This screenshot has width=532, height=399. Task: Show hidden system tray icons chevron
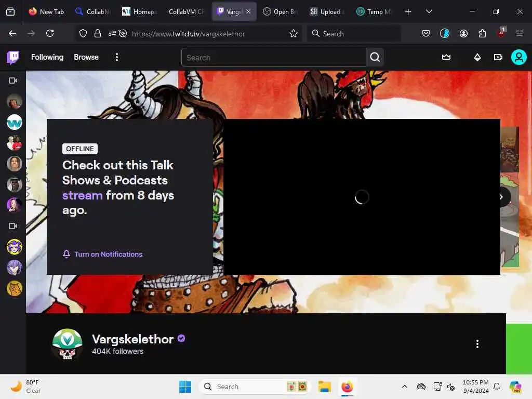(x=404, y=387)
